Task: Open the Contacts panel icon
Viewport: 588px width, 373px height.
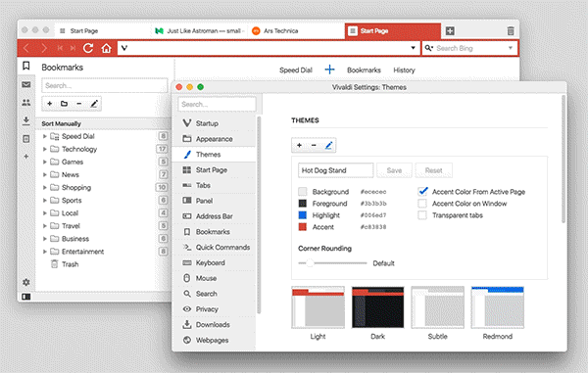Action: [x=25, y=102]
